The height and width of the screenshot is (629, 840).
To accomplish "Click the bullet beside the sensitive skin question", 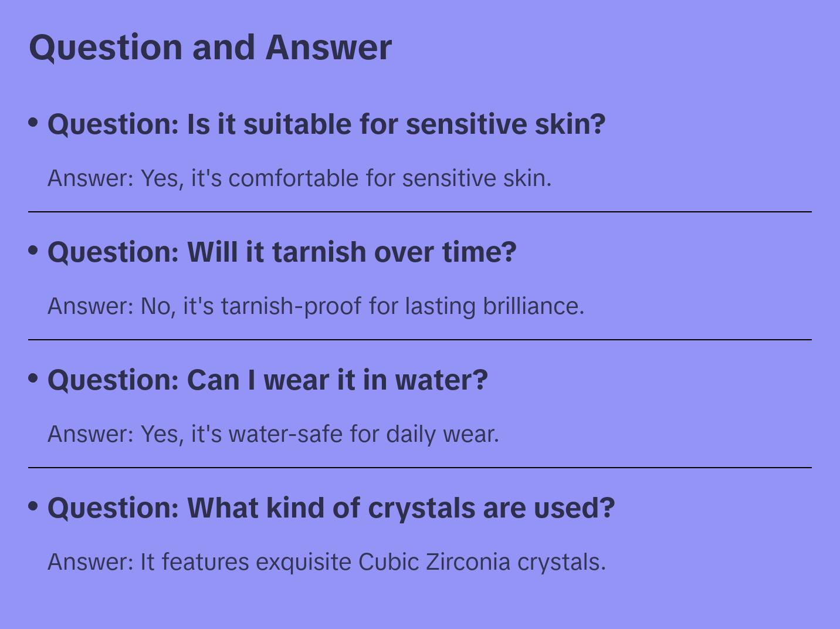I will tap(33, 122).
